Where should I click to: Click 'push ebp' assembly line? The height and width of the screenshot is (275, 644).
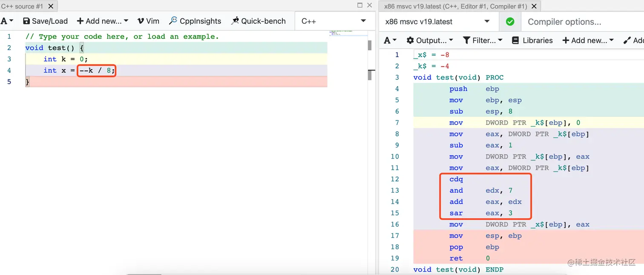[x=474, y=89]
